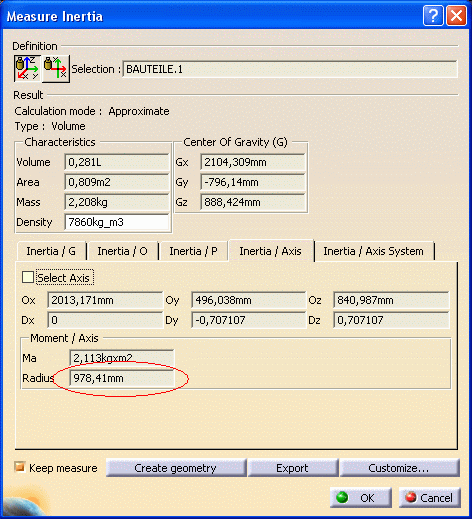Show the Inertia / P tab
This screenshot has height=519, width=472.
point(193,251)
